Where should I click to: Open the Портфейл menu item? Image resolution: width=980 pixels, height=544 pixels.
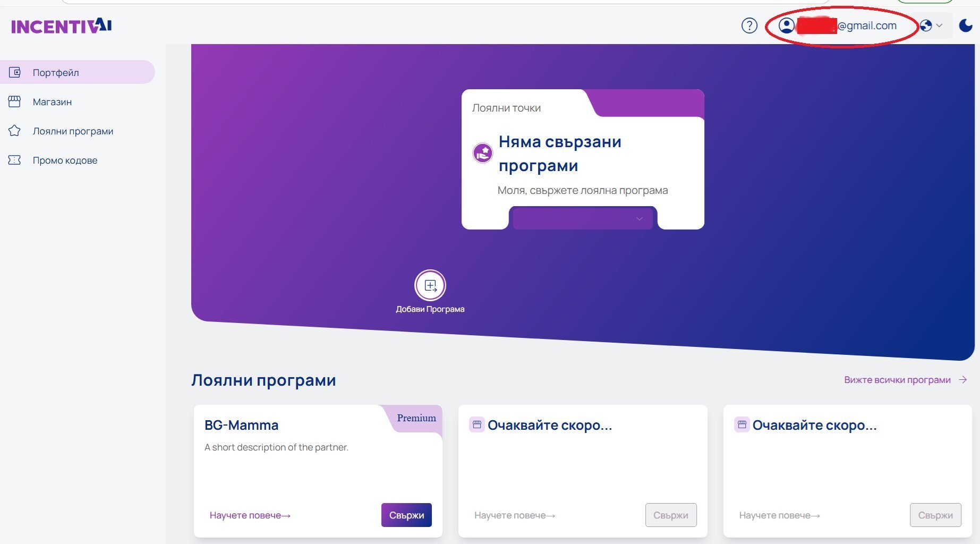56,72
